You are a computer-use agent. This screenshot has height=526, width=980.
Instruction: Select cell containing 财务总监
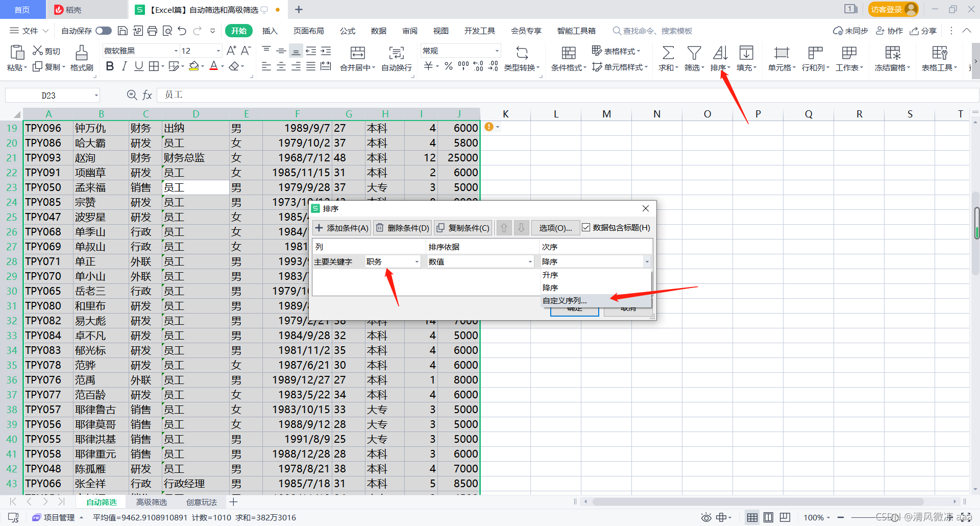[x=195, y=158]
